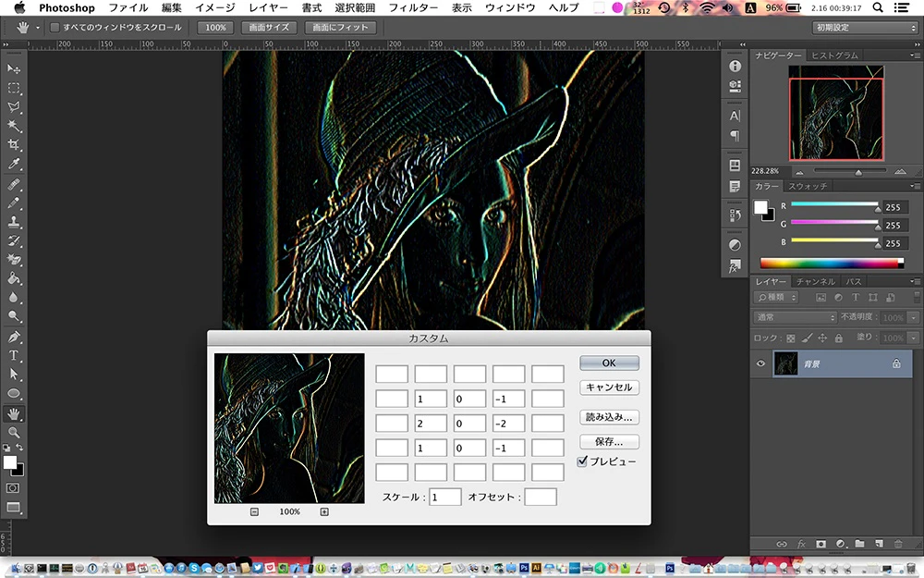Open the Character panel icon
This screenshot has height=578, width=924.
click(x=735, y=116)
